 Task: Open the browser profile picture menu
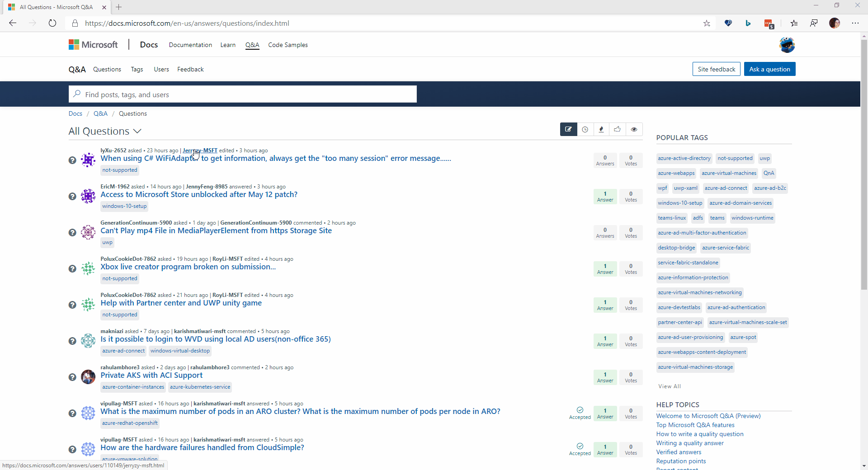point(835,23)
